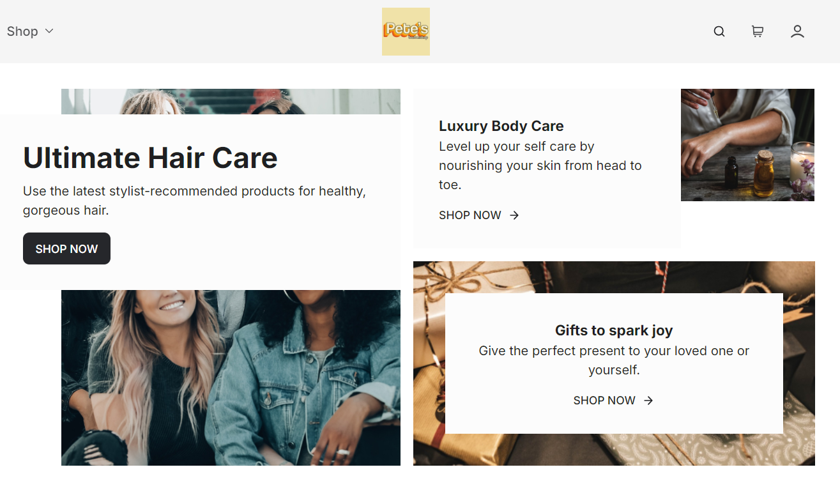
Task: Click the dark SHOP NOW button
Action: 66,248
